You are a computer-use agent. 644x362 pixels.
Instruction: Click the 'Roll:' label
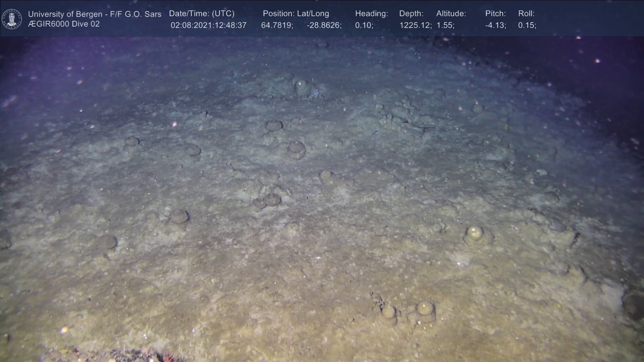(526, 14)
